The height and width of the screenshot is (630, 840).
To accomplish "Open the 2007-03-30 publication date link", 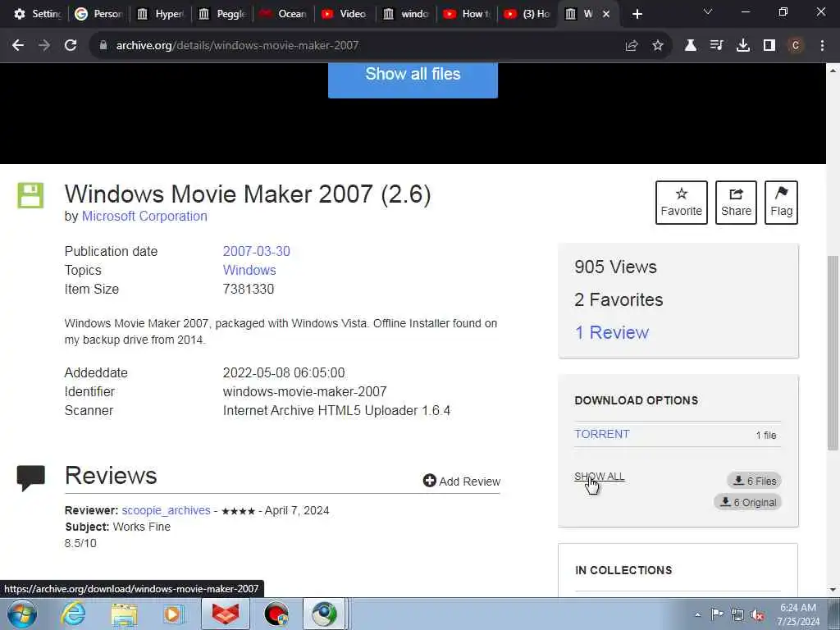I will (256, 251).
